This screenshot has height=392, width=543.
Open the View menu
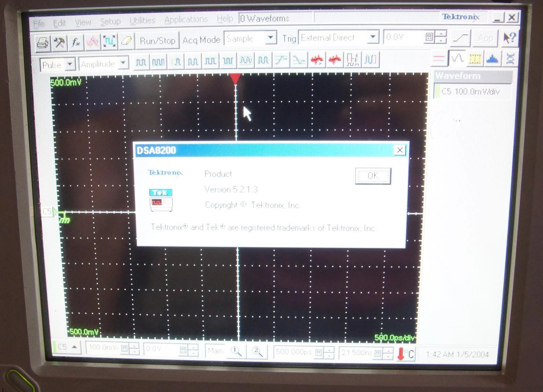83,22
